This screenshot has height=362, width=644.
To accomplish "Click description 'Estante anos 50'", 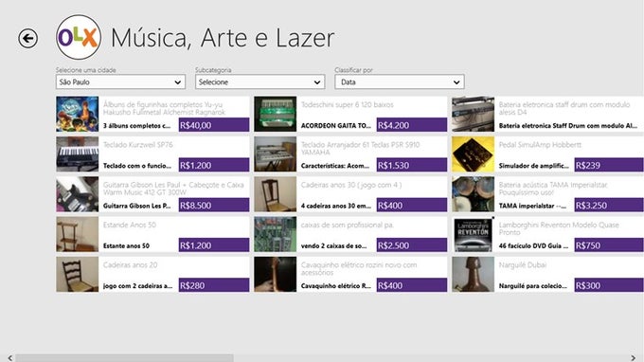I will (126, 245).
